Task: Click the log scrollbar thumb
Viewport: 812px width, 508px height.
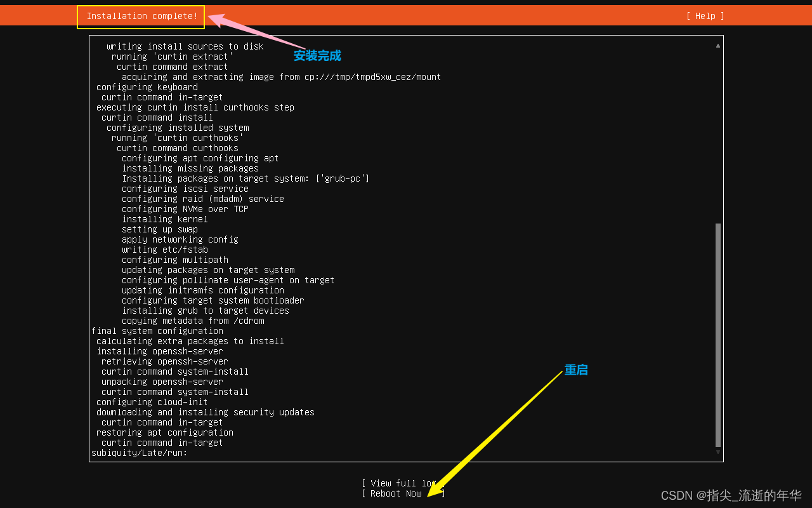Action: coord(718,335)
